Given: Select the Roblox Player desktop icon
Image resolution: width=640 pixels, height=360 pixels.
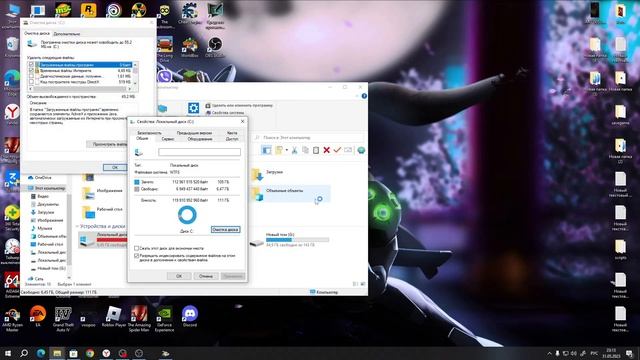Looking at the screenshot, I should 114,317.
